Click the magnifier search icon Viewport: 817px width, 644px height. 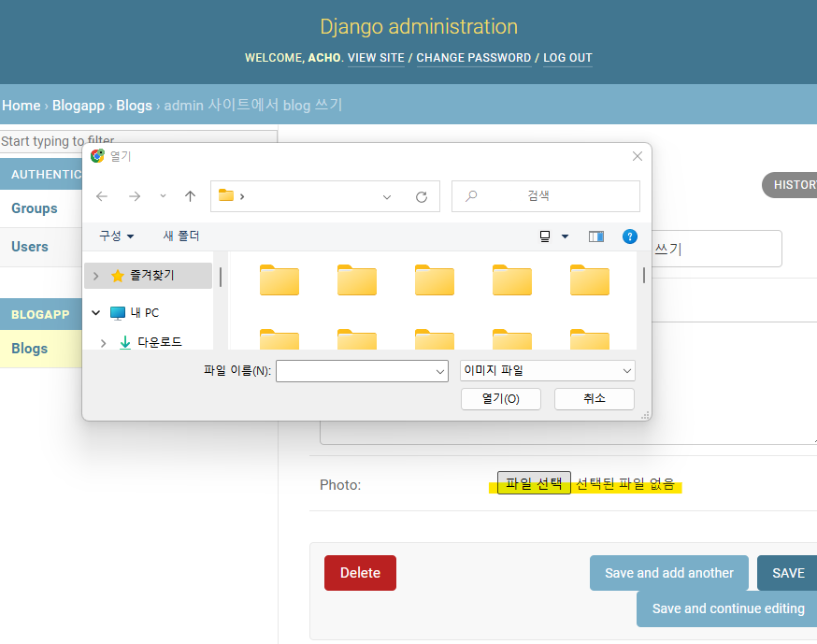[471, 196]
